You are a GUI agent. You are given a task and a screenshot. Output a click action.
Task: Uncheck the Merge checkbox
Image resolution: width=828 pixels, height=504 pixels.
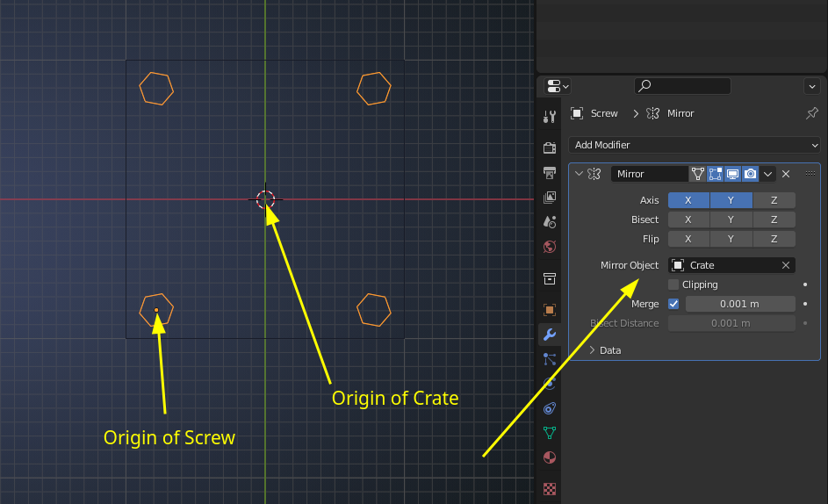tap(673, 304)
